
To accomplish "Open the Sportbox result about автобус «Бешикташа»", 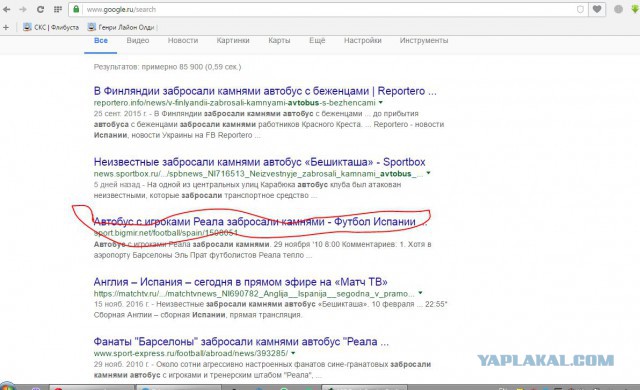I will [x=260, y=162].
